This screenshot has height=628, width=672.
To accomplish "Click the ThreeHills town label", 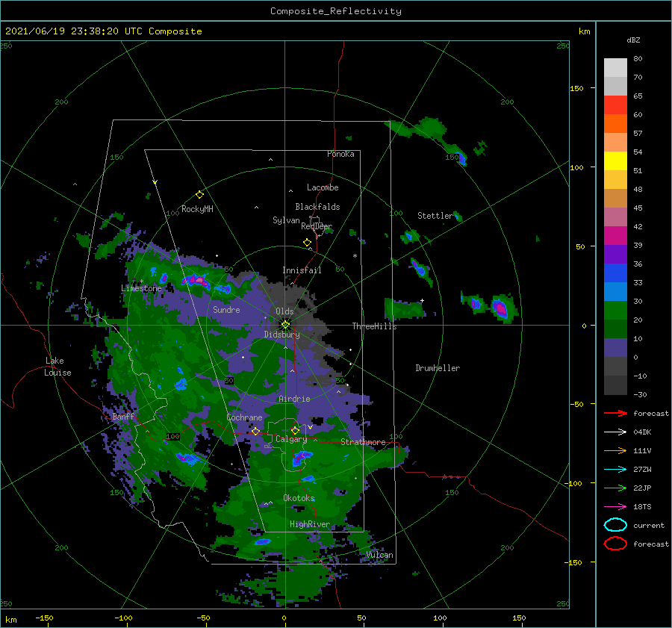I will point(375,326).
